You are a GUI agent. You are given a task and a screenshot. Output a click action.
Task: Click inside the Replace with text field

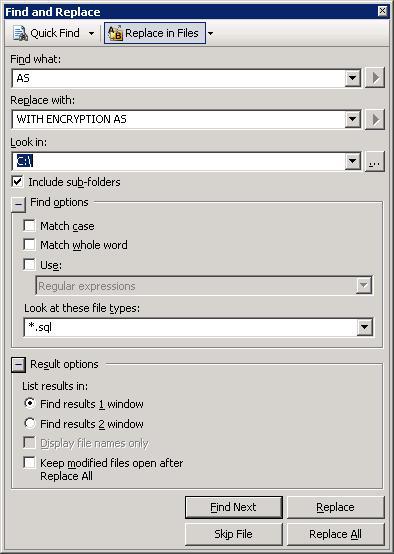pos(180,119)
